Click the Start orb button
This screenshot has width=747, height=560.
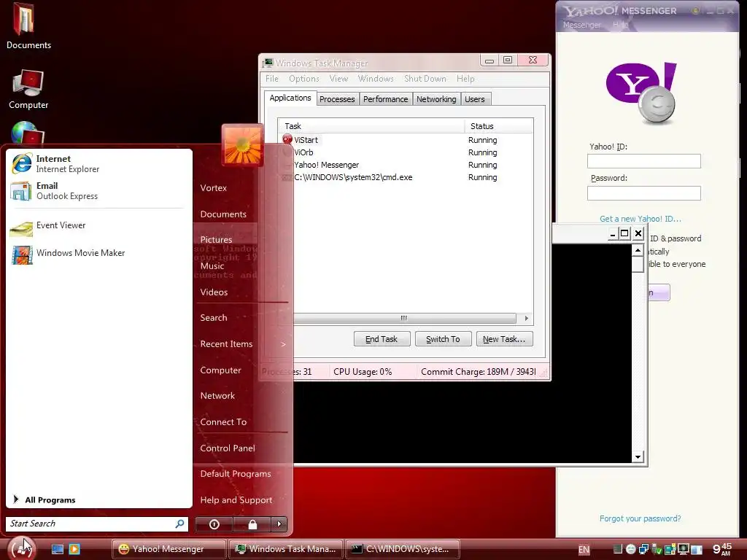22,548
